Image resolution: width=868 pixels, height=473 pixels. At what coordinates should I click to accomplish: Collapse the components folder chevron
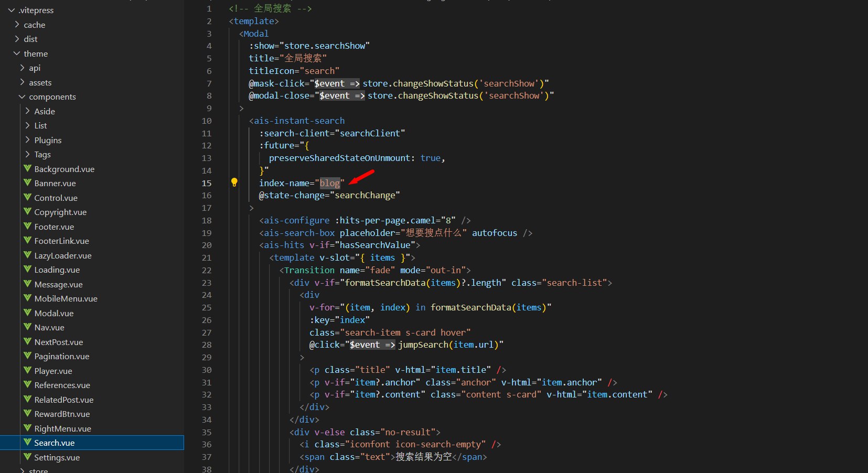tap(22, 96)
